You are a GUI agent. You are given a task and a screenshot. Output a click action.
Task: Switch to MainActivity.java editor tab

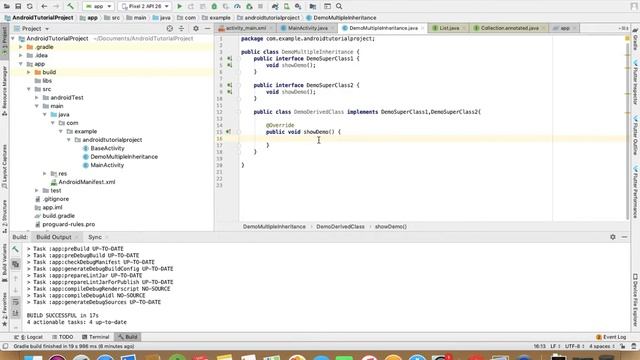point(307,28)
